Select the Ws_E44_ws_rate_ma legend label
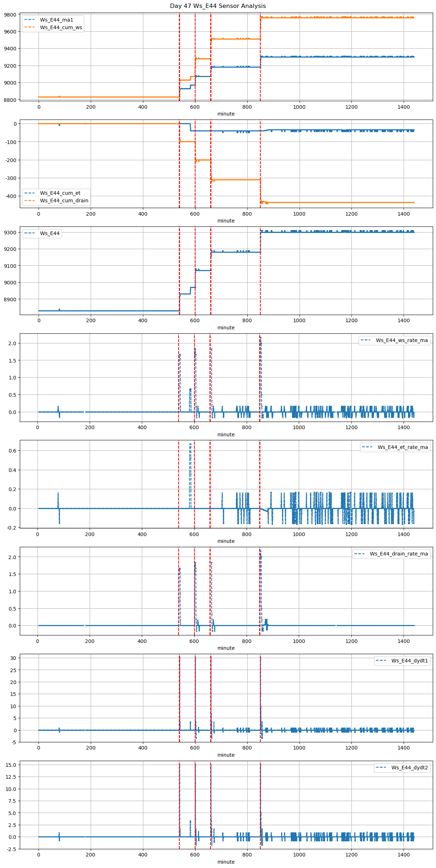 coord(401,340)
